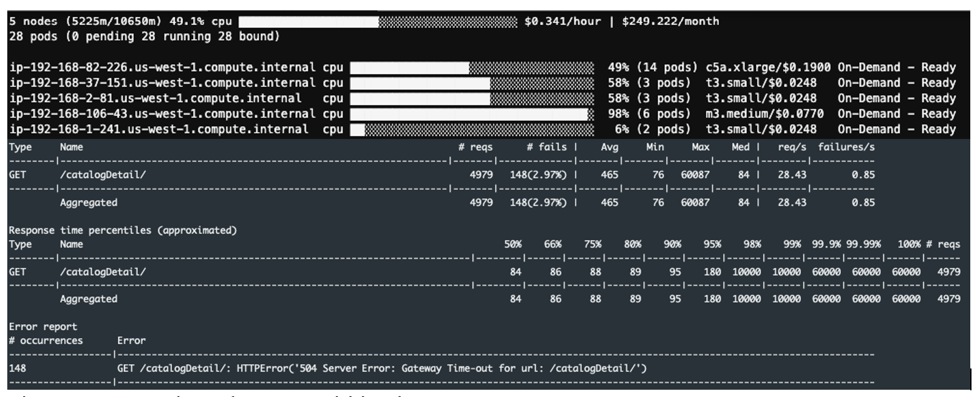Click 'Response time percentiles (approximated)' heading

point(123,231)
